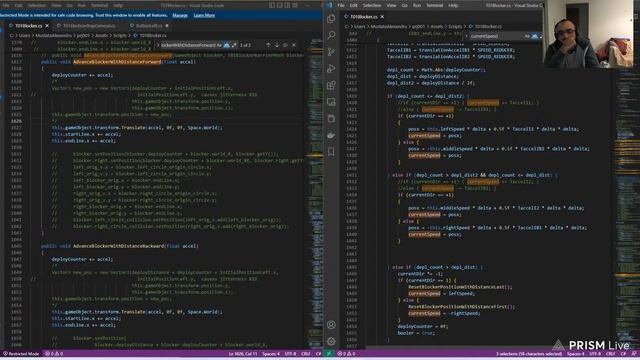Open Help menu in right window
Screen dimensions: 640x360
click(x=453, y=5)
